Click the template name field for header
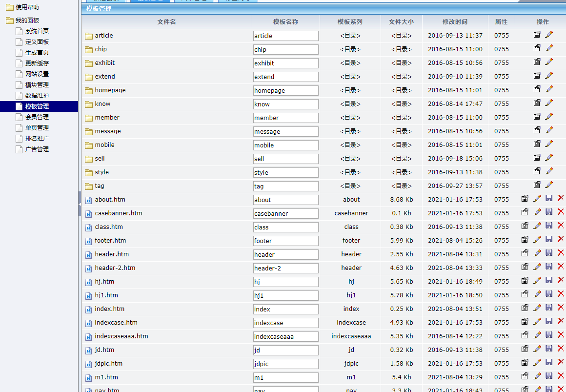Image resolution: width=566 pixels, height=392 pixels. tap(285, 254)
